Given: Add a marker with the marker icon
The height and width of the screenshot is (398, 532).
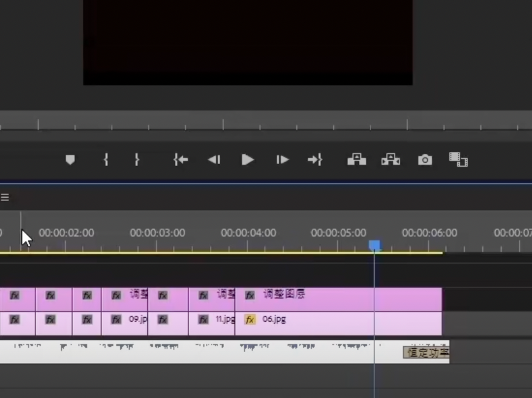Looking at the screenshot, I should pos(70,160).
